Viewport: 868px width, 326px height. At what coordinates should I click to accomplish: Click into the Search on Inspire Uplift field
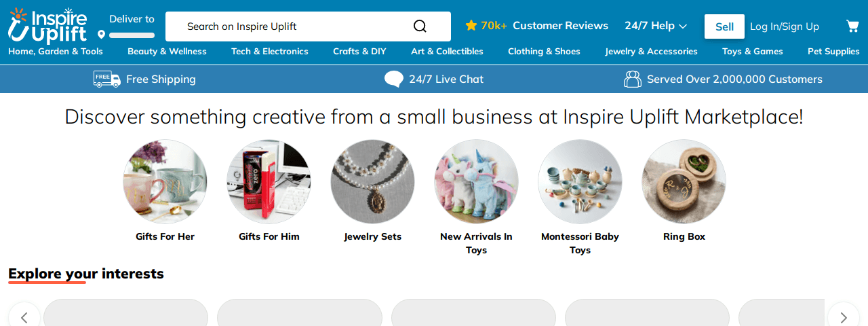[292, 26]
